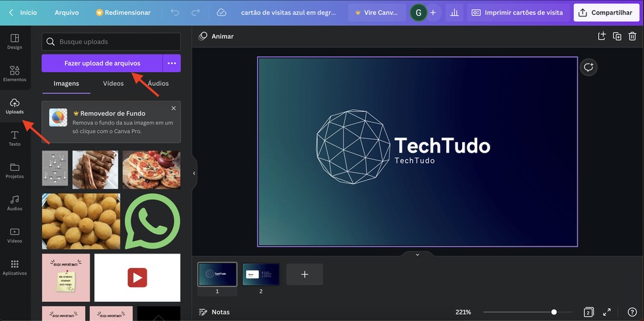
Task: Open the Elementos sidebar panel
Action: click(x=15, y=74)
